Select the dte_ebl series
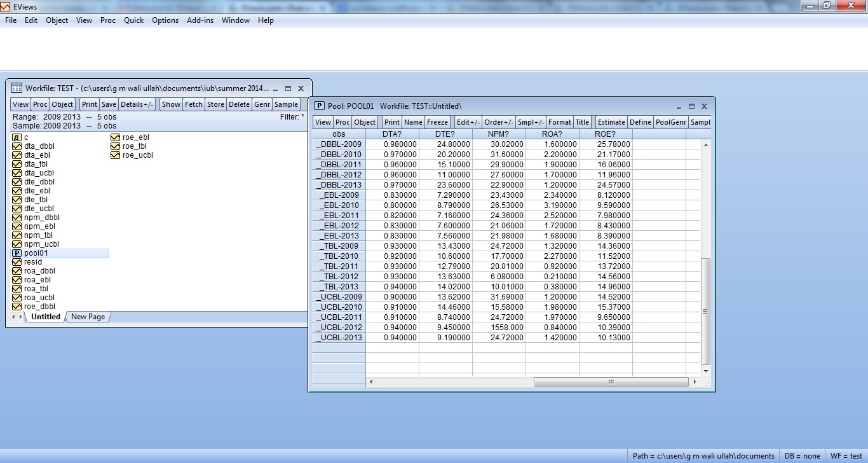The image size is (868, 463). coord(37,191)
